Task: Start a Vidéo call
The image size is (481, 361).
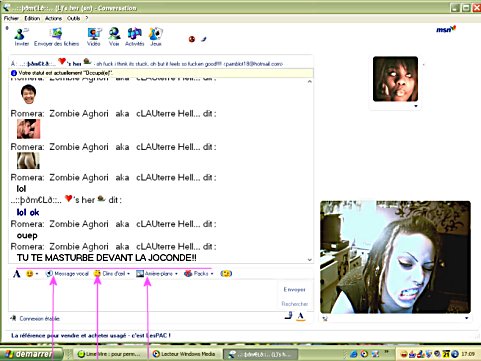Action: (94, 34)
